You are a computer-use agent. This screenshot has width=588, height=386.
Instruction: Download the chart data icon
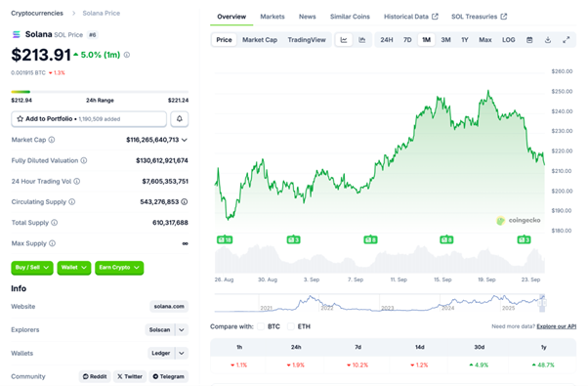548,40
